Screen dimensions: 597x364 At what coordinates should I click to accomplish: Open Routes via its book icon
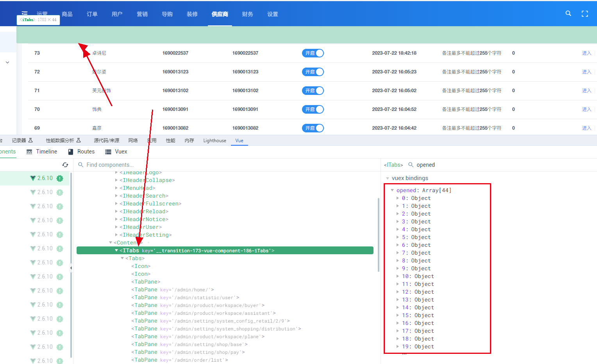point(71,152)
